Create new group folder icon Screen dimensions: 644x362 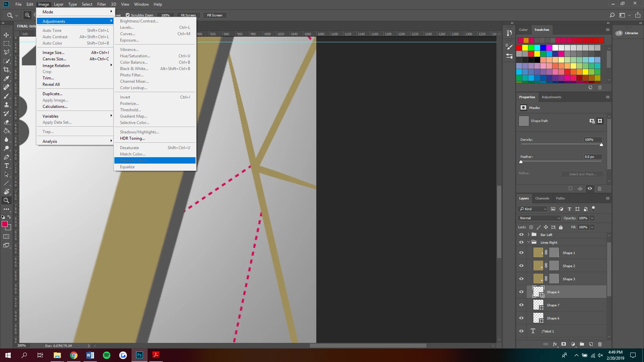click(582, 344)
